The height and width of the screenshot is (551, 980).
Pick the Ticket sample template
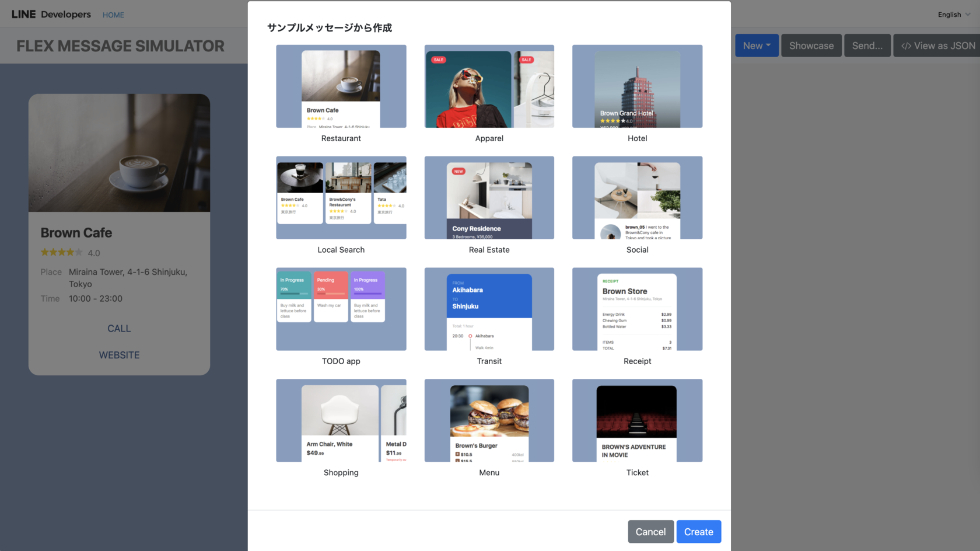[x=637, y=420]
